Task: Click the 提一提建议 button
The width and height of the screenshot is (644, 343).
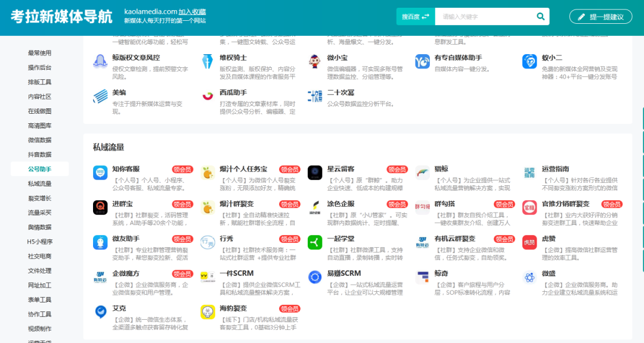Action: pos(600,17)
